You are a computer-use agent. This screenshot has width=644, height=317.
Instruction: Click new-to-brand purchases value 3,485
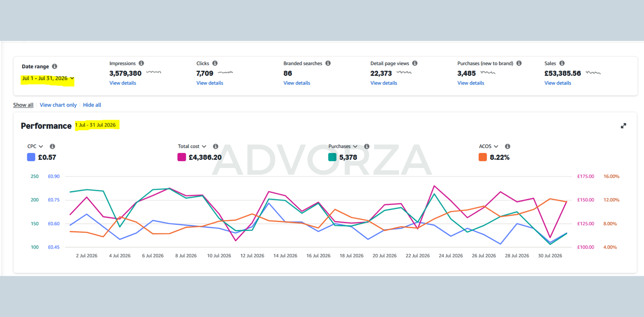pyautogui.click(x=466, y=73)
